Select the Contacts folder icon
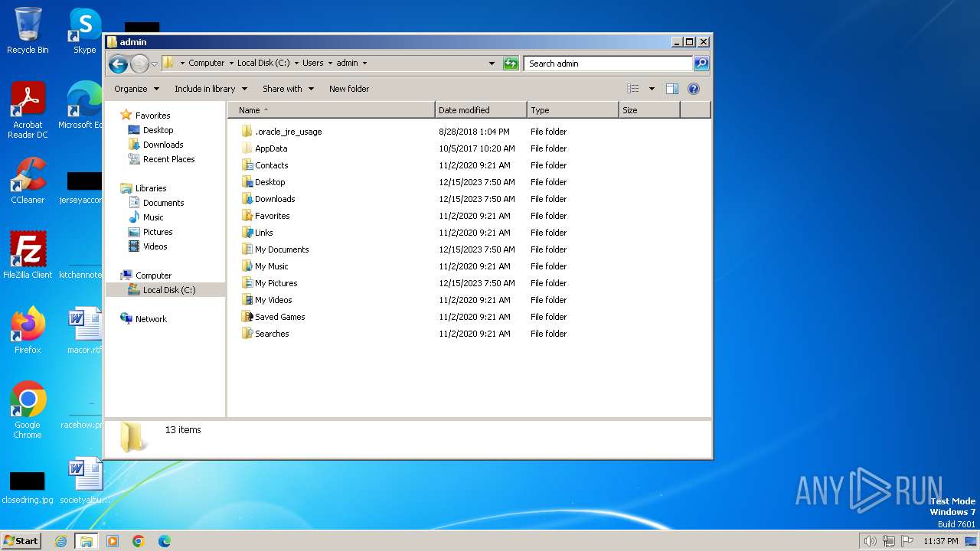 coord(247,165)
